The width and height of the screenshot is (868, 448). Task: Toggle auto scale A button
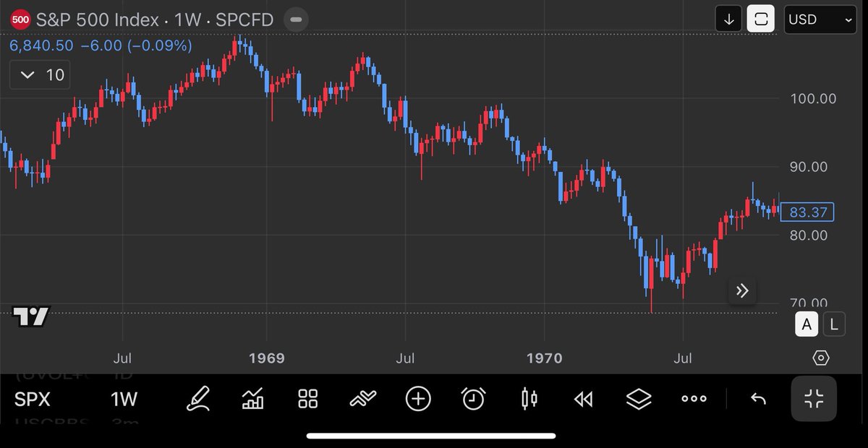[807, 325]
